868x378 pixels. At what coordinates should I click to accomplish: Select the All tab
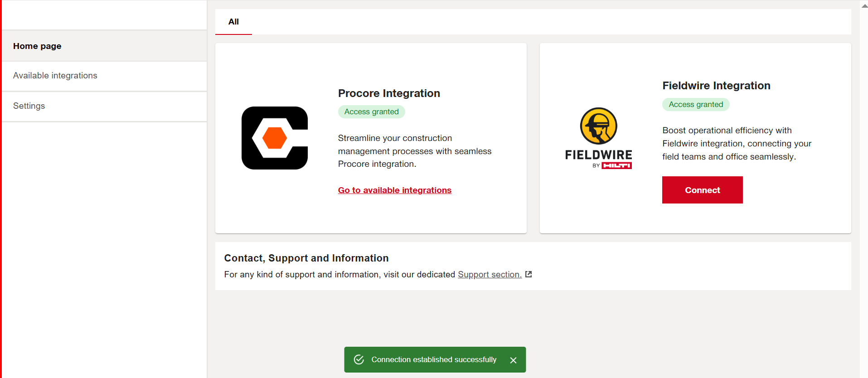point(233,22)
